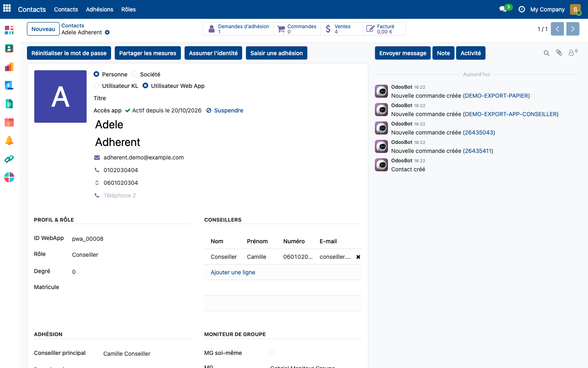Search messages in the chatter
Viewport: 588px width, 368px height.
546,53
